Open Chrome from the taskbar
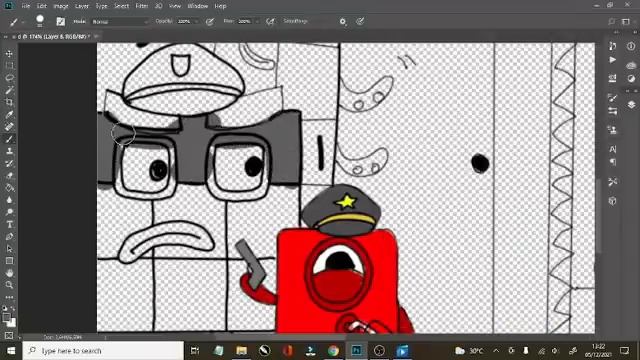Screen dimensions: 640x360 coord(333,351)
